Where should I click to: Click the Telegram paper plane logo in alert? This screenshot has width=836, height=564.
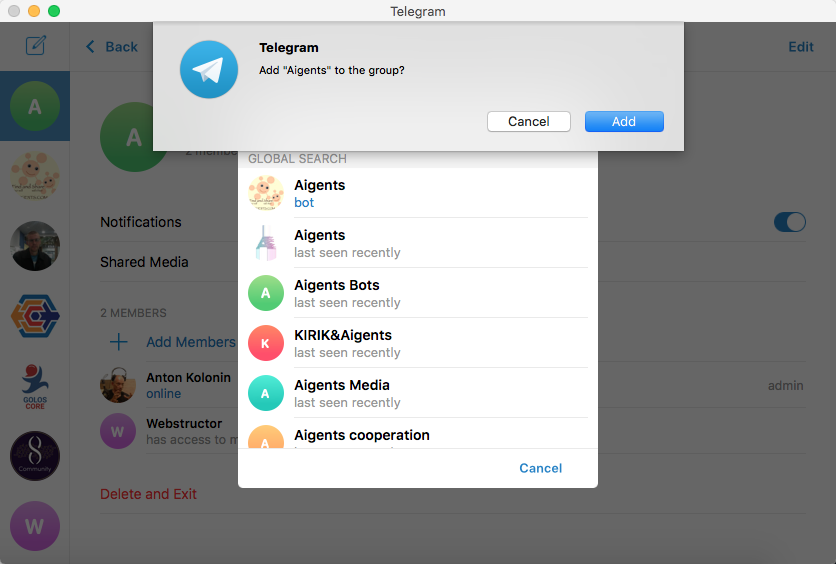point(209,69)
